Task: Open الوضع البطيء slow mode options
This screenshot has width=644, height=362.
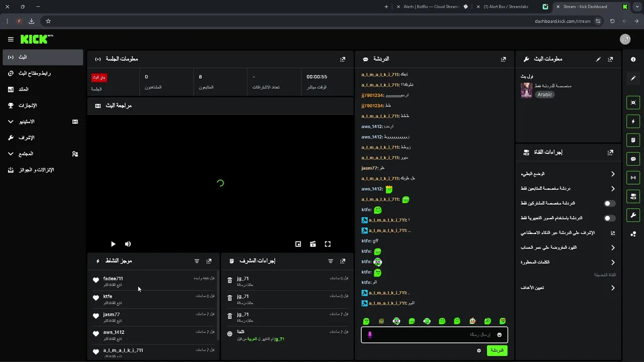Action: (568, 174)
